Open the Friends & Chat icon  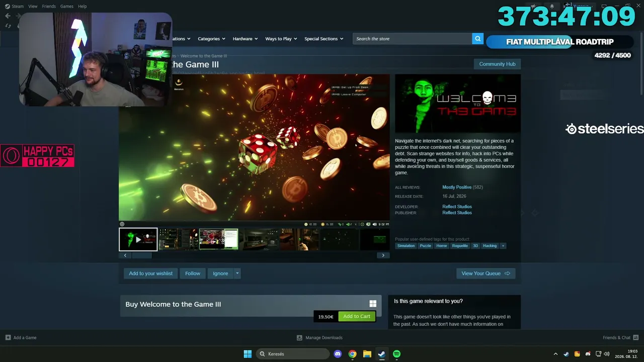click(x=635, y=337)
